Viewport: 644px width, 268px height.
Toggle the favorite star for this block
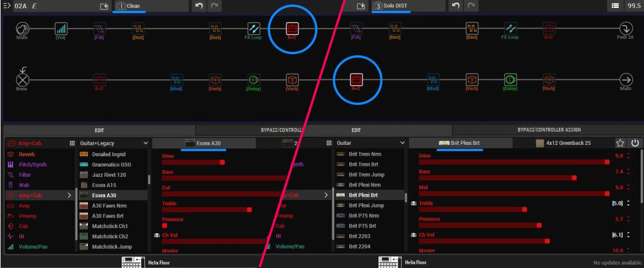619,142
